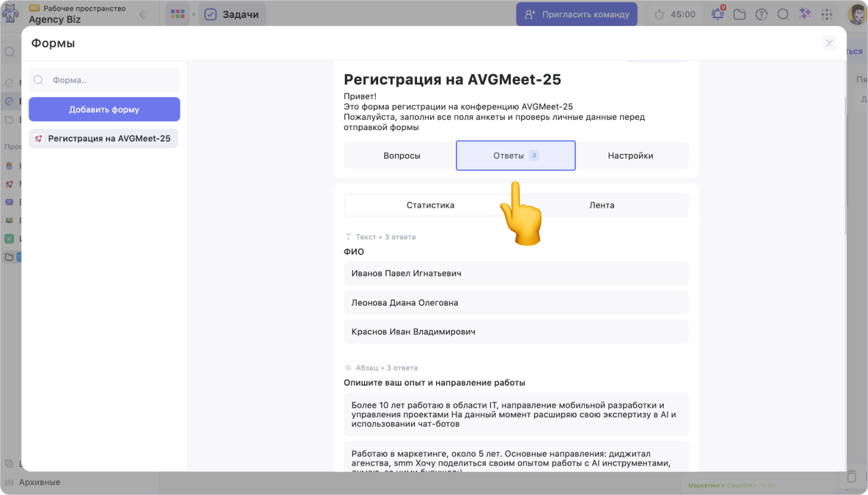Select the Ответы tab
The width and height of the screenshot is (868, 495).
pyautogui.click(x=516, y=156)
